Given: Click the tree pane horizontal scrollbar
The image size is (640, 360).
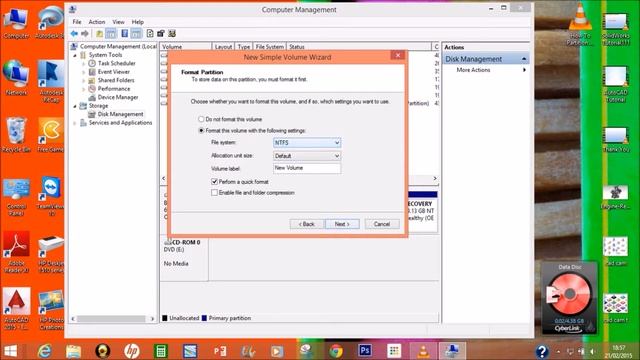Looking at the screenshot, I should [x=111, y=319].
